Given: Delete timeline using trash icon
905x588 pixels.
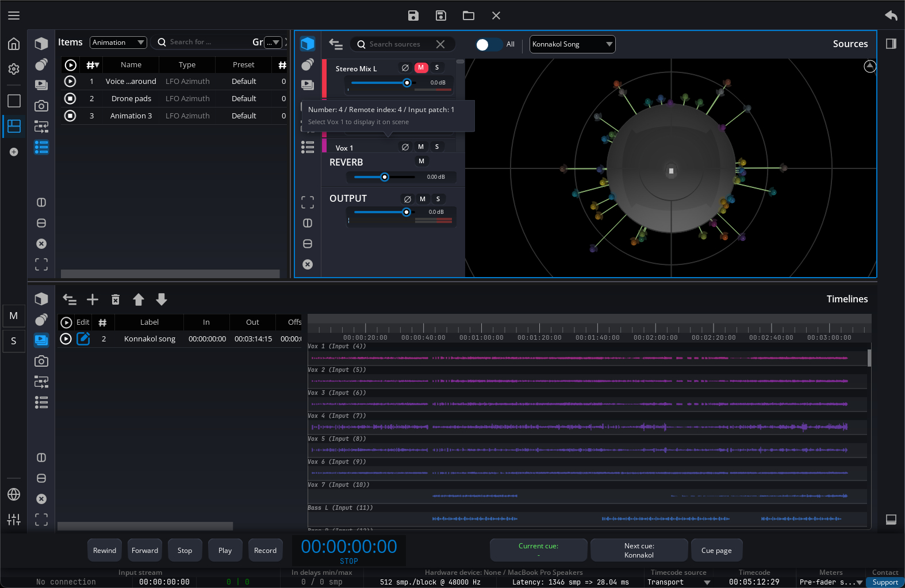Looking at the screenshot, I should [116, 299].
